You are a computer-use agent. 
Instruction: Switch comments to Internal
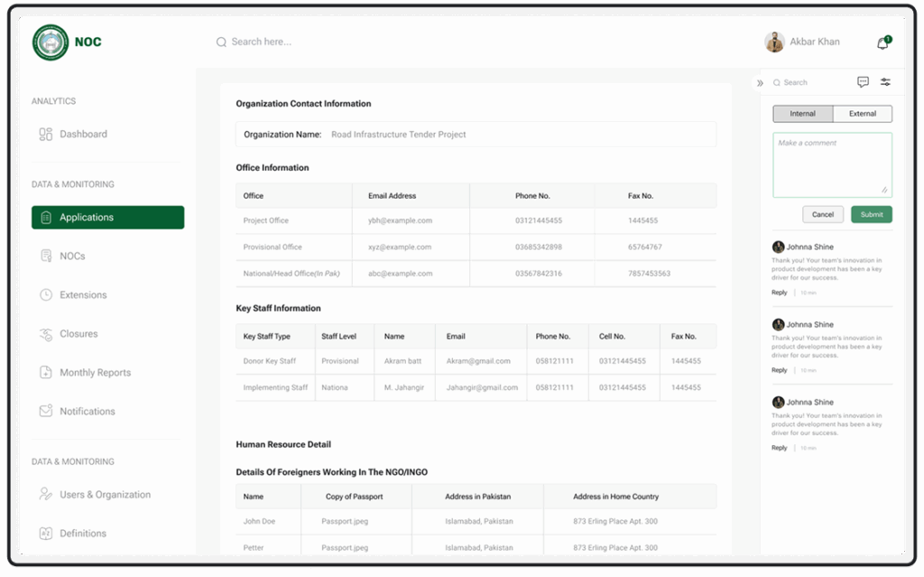click(x=802, y=114)
